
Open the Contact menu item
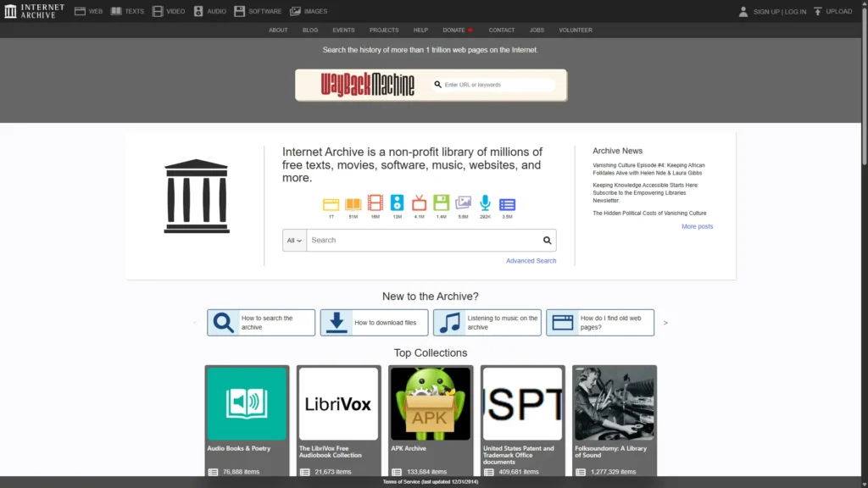502,30
